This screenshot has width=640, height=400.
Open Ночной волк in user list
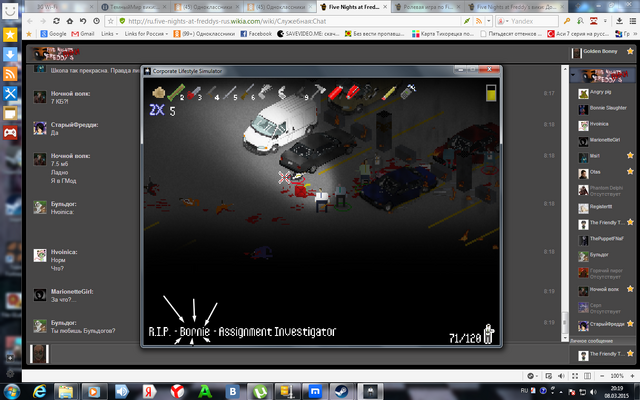tap(604, 289)
